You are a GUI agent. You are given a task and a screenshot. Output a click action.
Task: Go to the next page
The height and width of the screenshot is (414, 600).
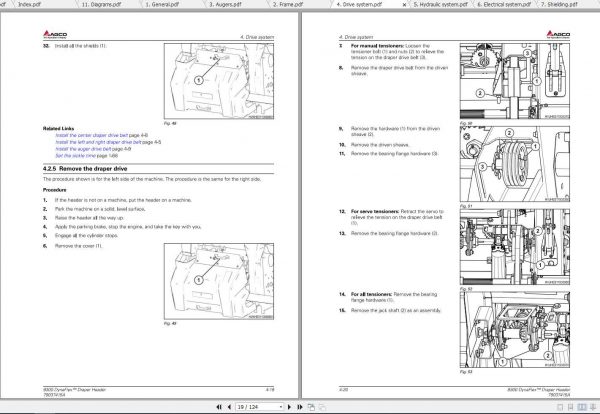click(289, 407)
